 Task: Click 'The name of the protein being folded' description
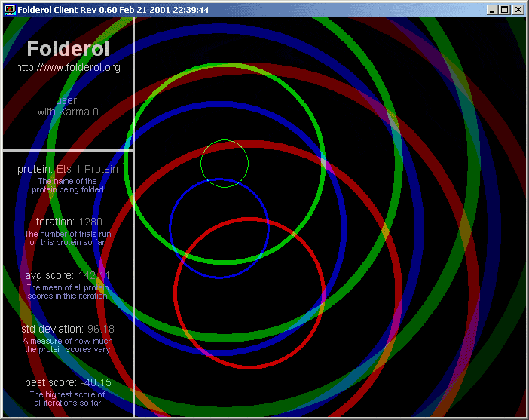pos(68,185)
